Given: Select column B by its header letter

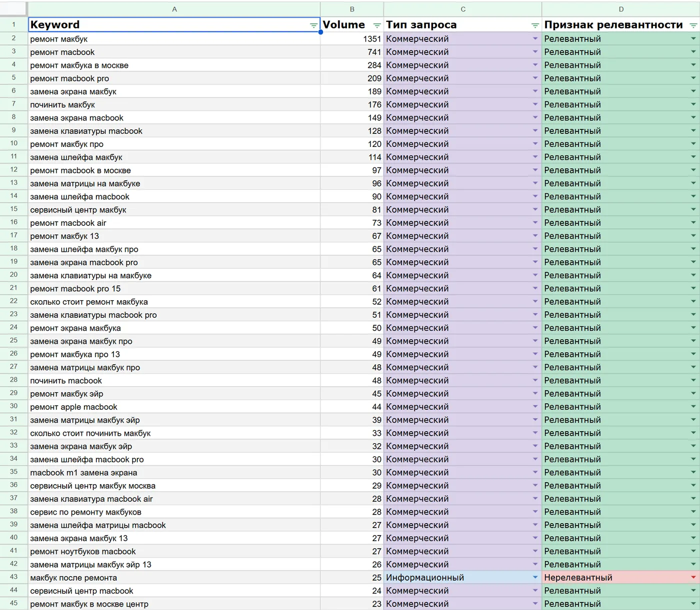Looking at the screenshot, I should (x=352, y=9).
